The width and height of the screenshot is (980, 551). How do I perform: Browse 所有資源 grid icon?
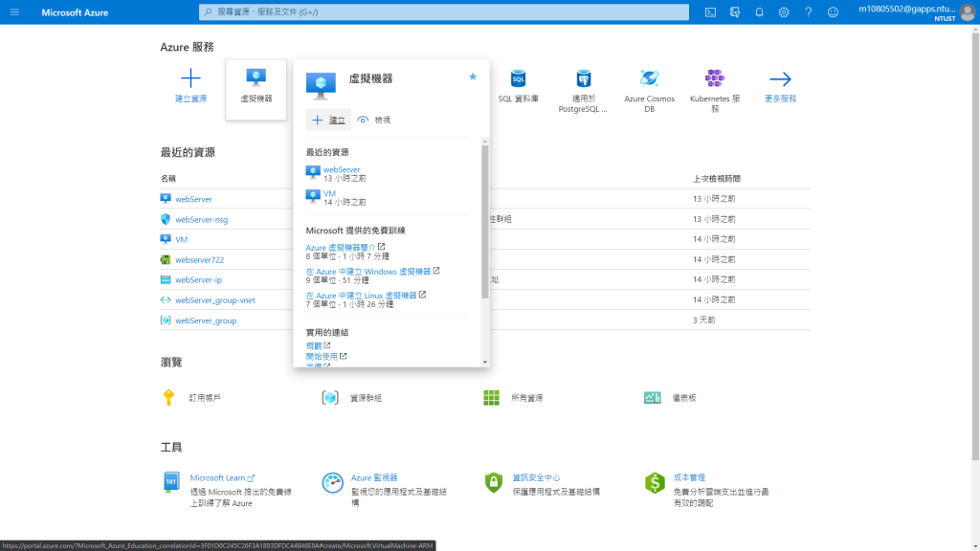coord(491,397)
